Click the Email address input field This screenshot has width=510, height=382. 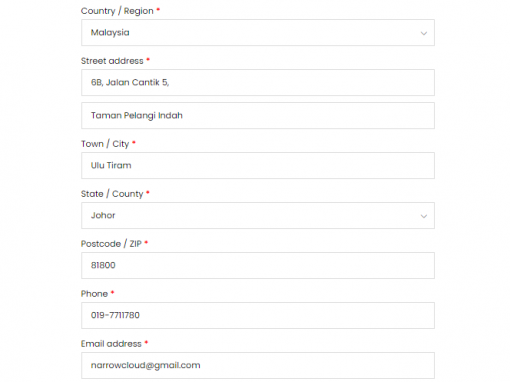(x=258, y=366)
